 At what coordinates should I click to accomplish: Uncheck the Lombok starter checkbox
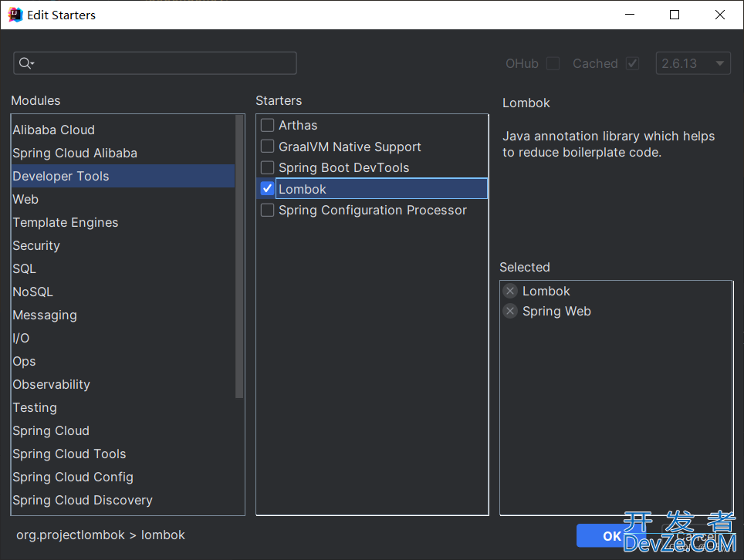[268, 189]
